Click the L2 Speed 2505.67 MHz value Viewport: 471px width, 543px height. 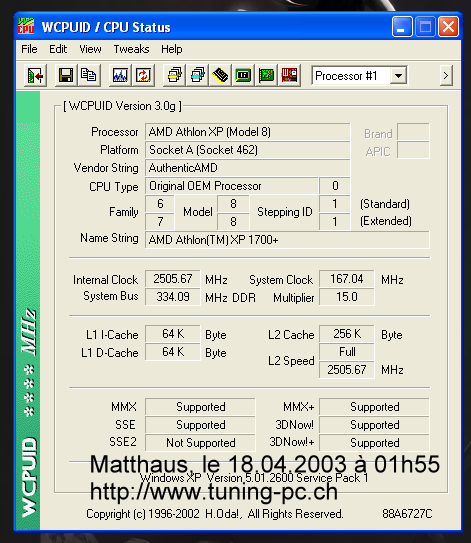347,370
